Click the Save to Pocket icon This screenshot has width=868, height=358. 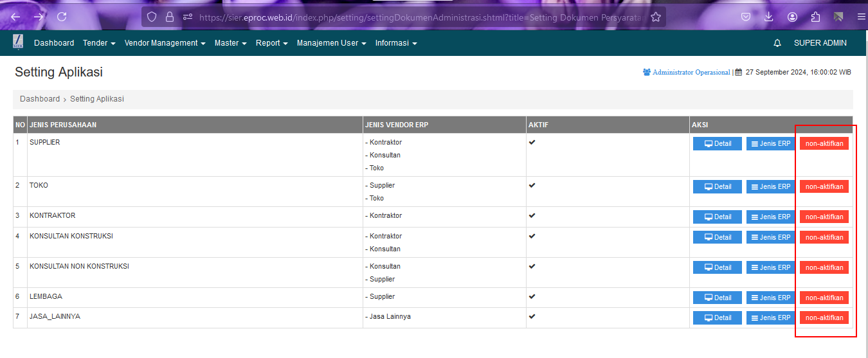point(746,17)
